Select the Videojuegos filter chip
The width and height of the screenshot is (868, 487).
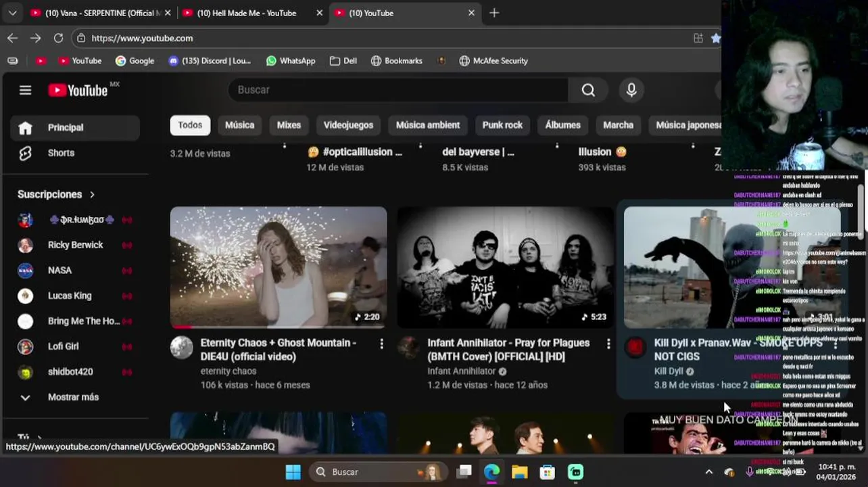[x=348, y=125]
